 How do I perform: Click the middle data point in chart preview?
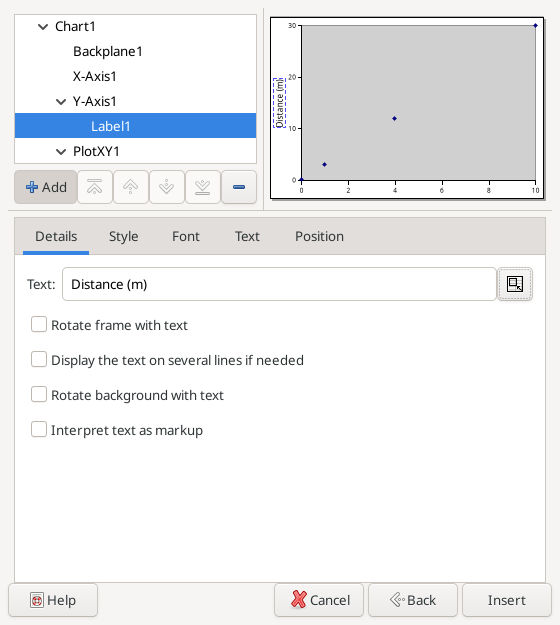coord(395,118)
